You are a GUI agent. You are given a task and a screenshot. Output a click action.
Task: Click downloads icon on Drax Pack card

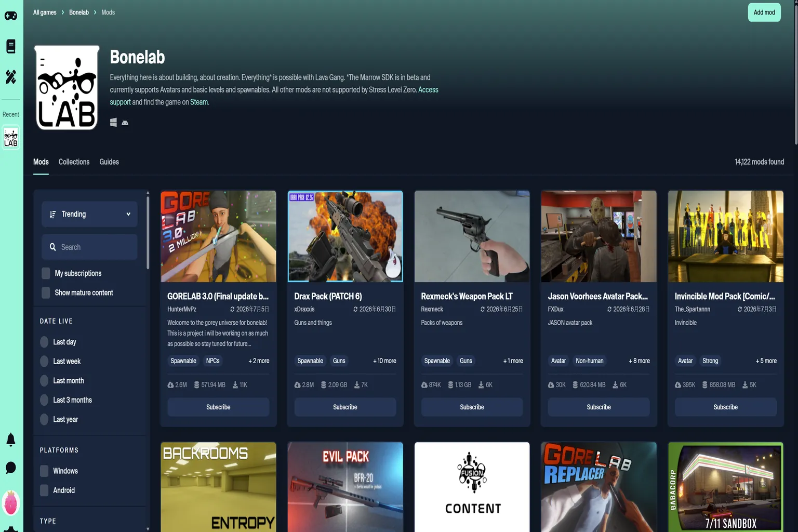(357, 385)
